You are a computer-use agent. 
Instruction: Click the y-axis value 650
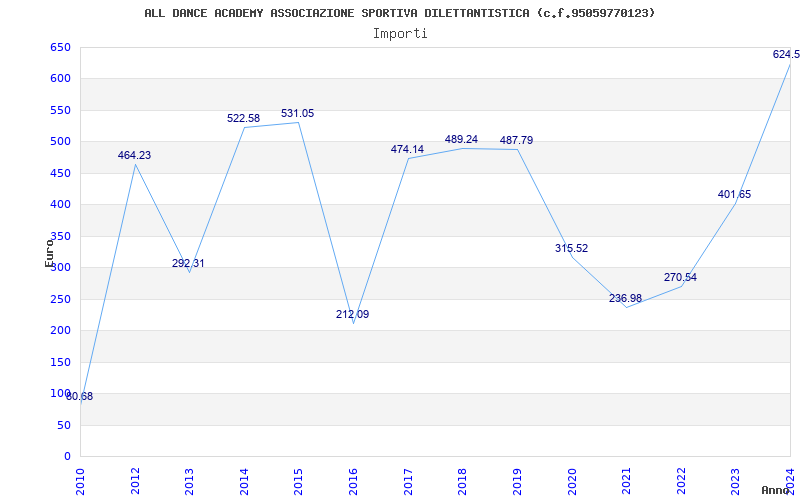(x=60, y=47)
